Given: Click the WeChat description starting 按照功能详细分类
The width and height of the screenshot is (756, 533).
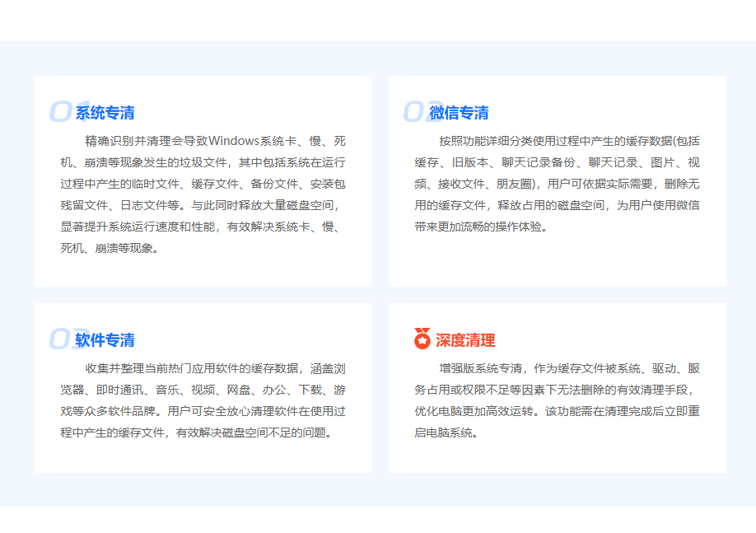Looking at the screenshot, I should 557,184.
